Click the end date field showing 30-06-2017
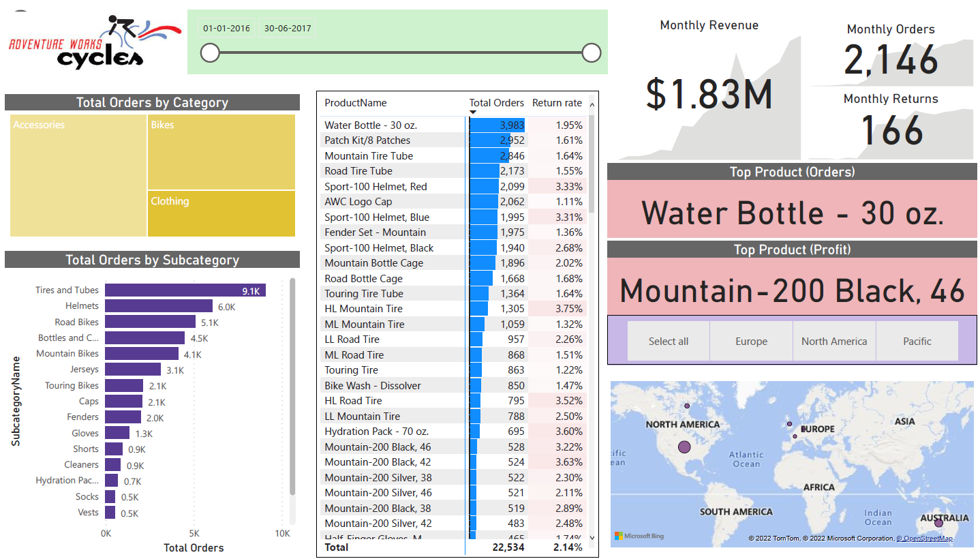Screen dimensions: 980x559 (287, 27)
